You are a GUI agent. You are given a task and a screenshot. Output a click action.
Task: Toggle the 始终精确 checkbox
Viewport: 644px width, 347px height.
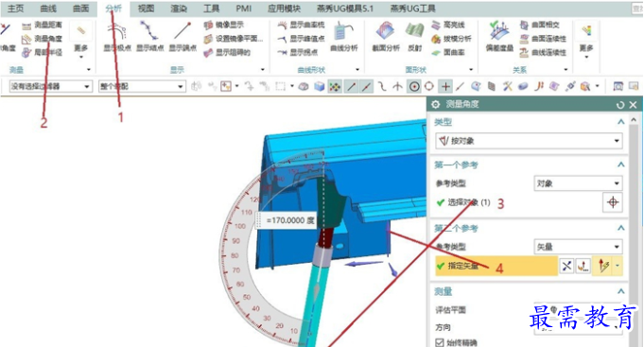[440, 342]
